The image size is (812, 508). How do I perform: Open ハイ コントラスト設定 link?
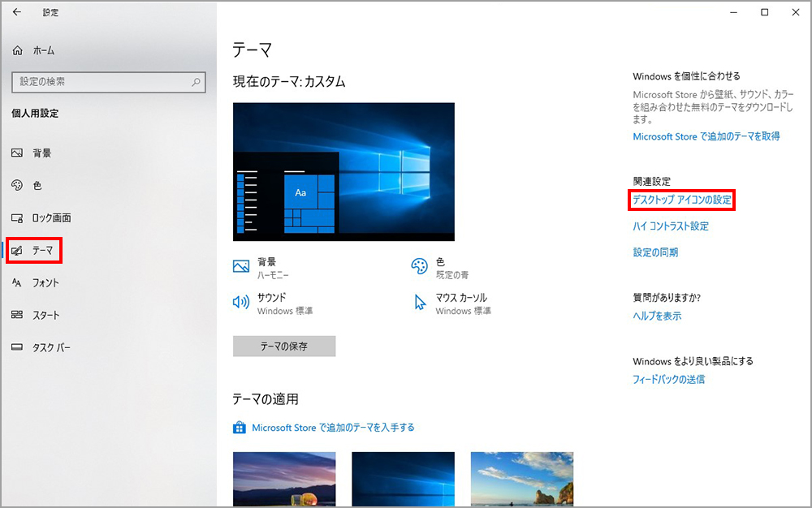pyautogui.click(x=671, y=226)
